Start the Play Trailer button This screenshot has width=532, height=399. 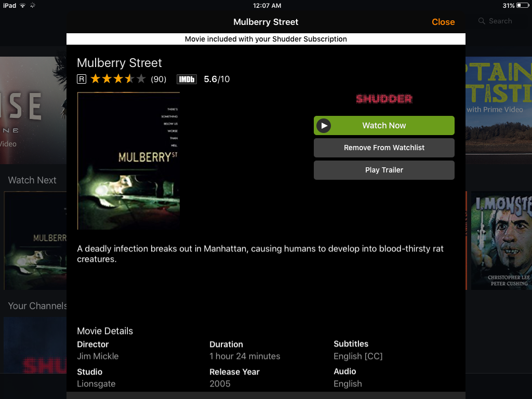click(384, 170)
